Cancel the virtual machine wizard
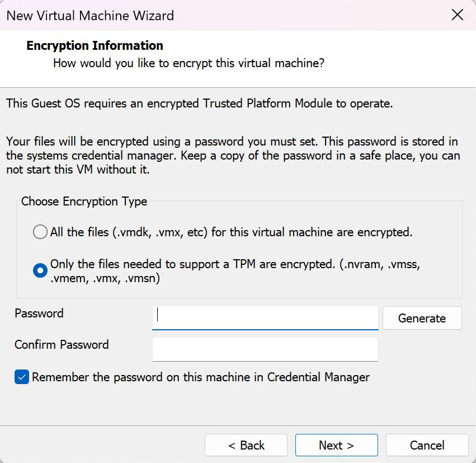Viewport: 476px width, 463px height. pyautogui.click(x=427, y=446)
